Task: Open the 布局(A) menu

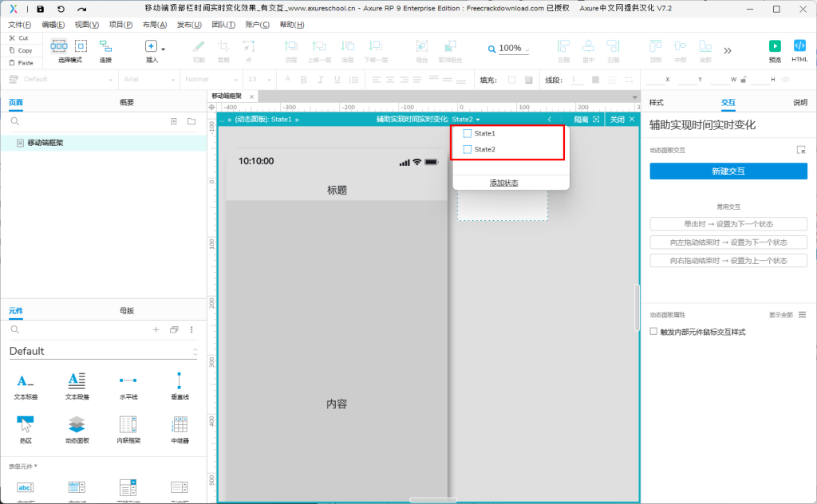Action: [154, 25]
